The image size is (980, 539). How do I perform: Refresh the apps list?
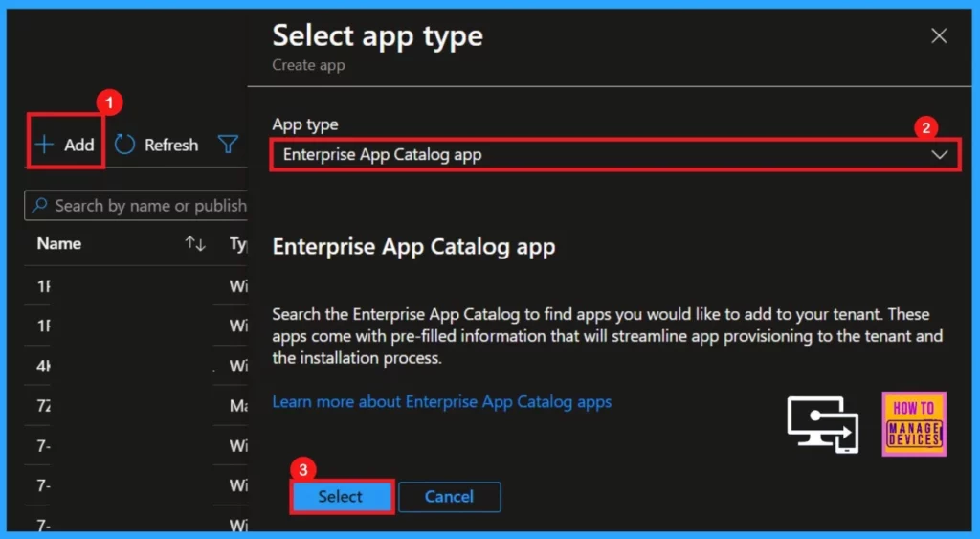156,145
